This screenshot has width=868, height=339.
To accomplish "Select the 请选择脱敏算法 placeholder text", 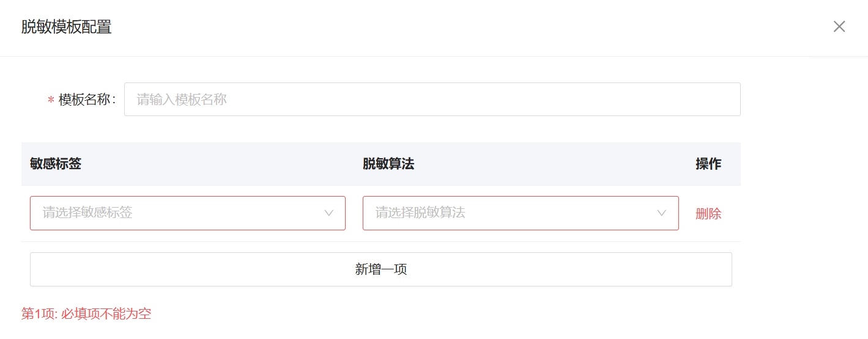I will click(x=420, y=213).
